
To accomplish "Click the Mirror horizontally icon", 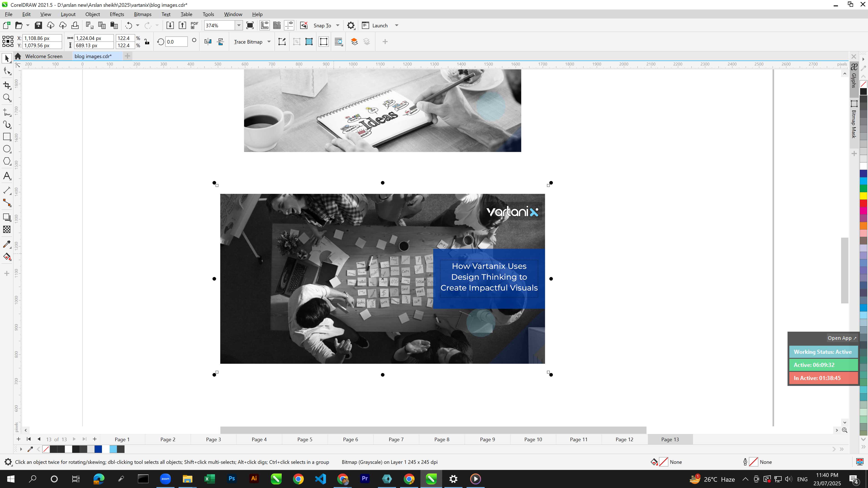I will point(208,42).
